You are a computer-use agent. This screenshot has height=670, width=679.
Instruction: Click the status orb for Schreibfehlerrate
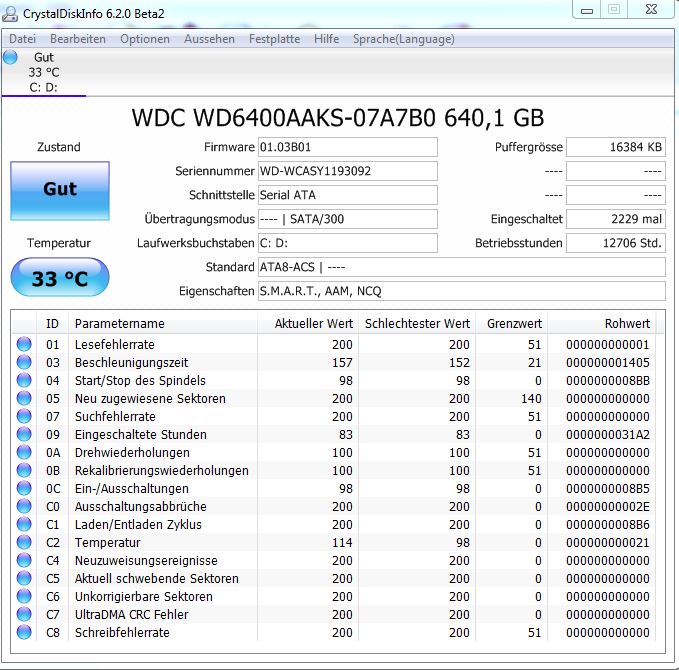24,632
